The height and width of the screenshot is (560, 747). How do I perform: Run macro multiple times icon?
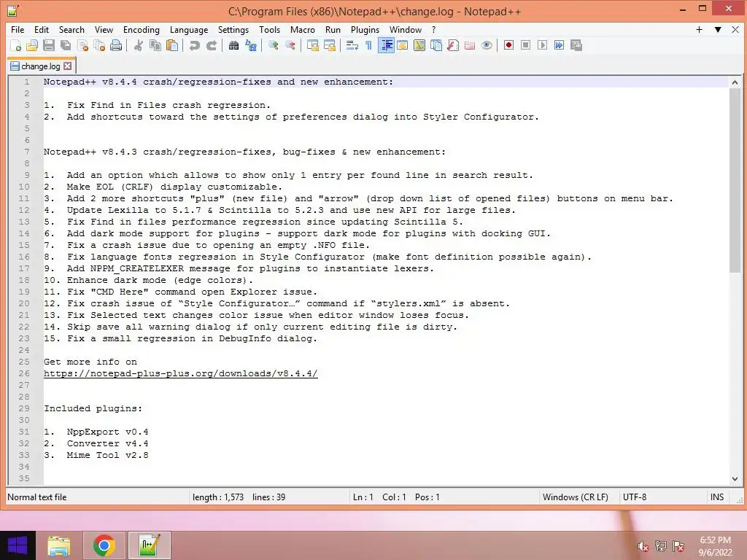(560, 45)
